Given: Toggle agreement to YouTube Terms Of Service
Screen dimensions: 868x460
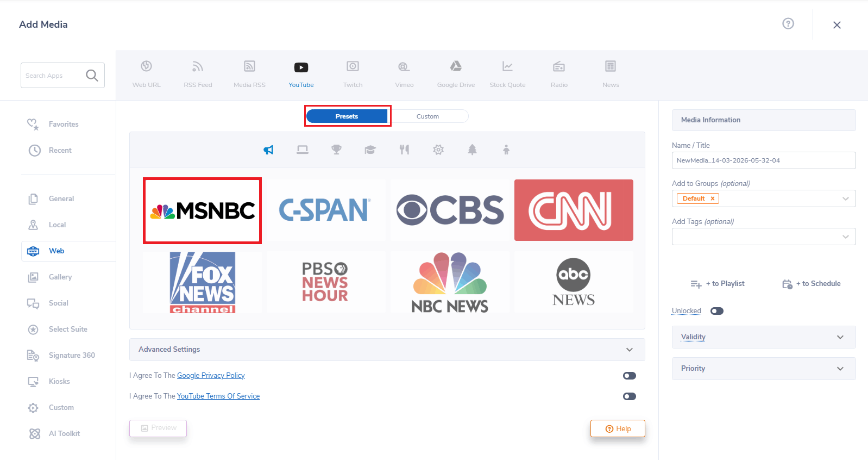Looking at the screenshot, I should [630, 396].
